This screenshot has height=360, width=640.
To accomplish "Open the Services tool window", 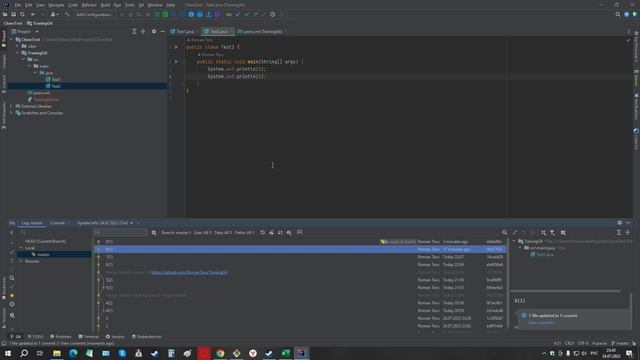I will 115,337.
